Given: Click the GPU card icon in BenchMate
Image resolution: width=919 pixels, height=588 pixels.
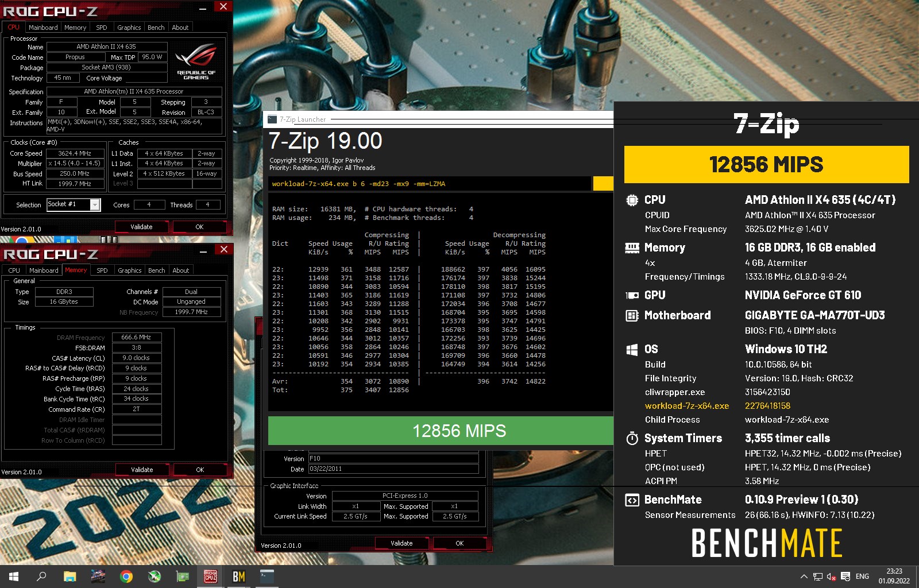Looking at the screenshot, I should coord(632,295).
